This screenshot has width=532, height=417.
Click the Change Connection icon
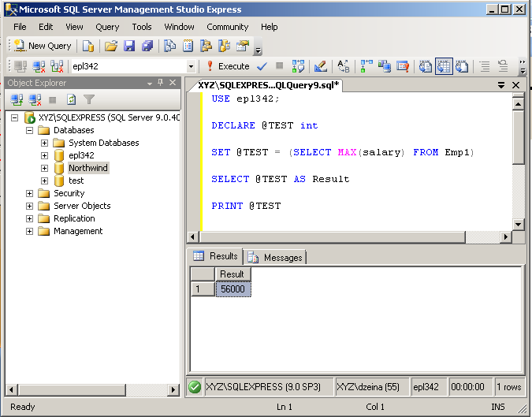click(57, 66)
